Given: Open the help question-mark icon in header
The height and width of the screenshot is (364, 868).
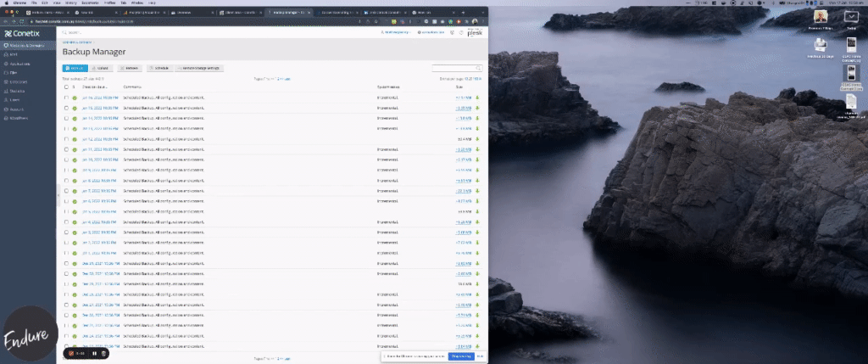Looking at the screenshot, I should coord(461,33).
